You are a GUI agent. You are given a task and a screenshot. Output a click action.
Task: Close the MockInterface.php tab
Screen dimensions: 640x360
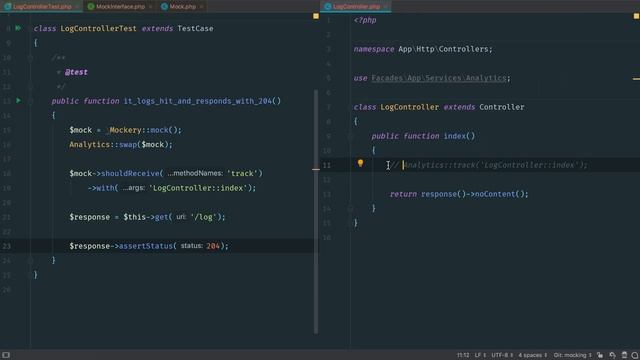[150, 7]
